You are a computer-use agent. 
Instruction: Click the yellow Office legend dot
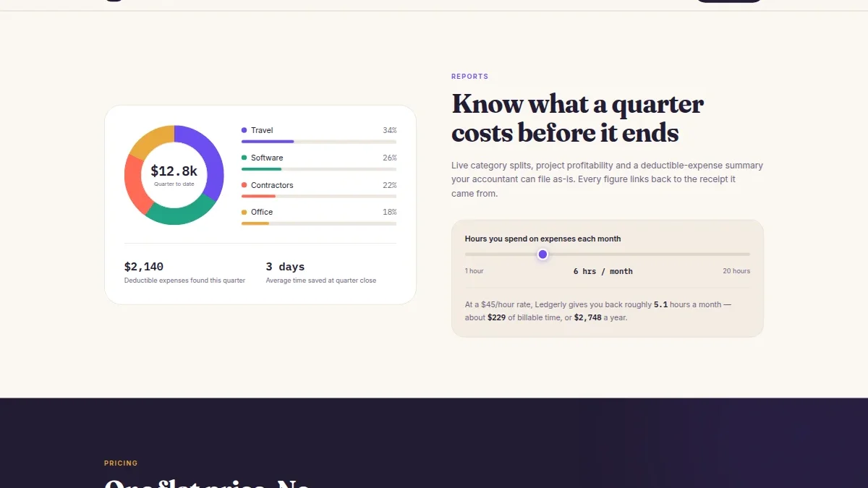point(244,212)
